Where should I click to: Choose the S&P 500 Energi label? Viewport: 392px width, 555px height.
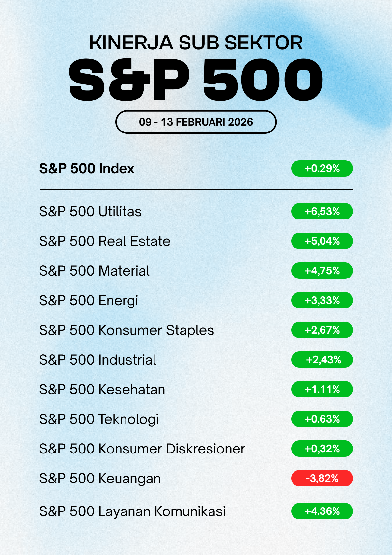coord(89,301)
